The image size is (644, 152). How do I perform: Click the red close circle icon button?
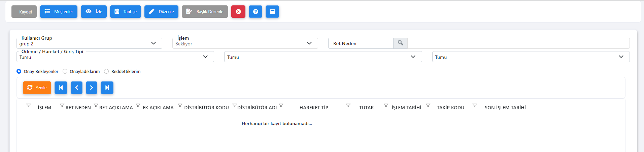coord(238,11)
